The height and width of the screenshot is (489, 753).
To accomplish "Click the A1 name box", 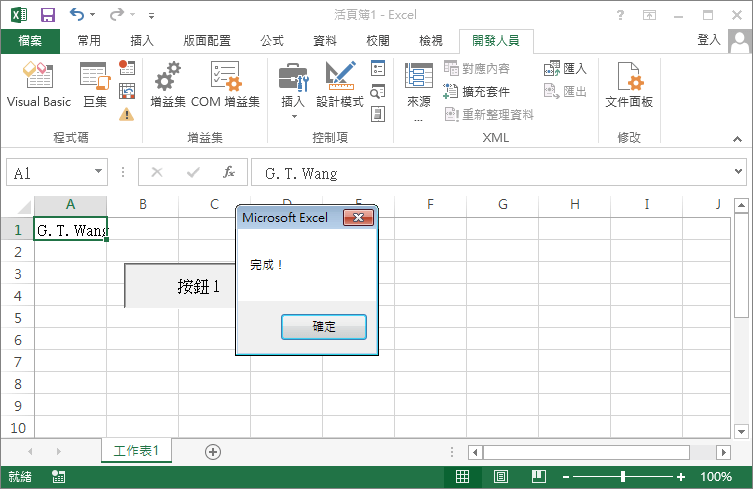I will [x=50, y=172].
